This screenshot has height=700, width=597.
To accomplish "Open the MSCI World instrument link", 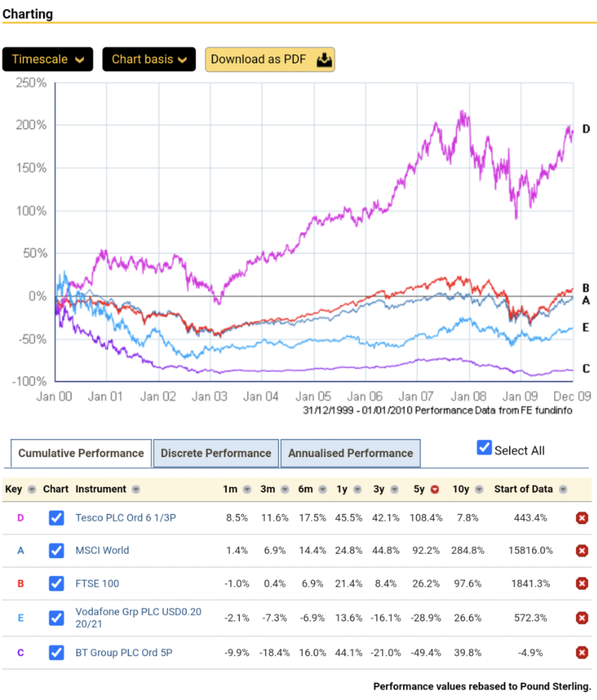I will [x=102, y=550].
